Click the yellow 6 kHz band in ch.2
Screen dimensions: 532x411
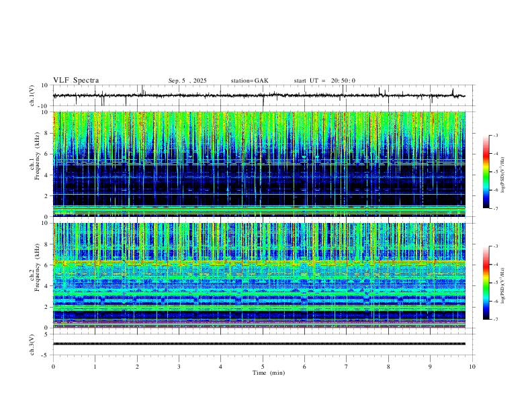(259, 262)
